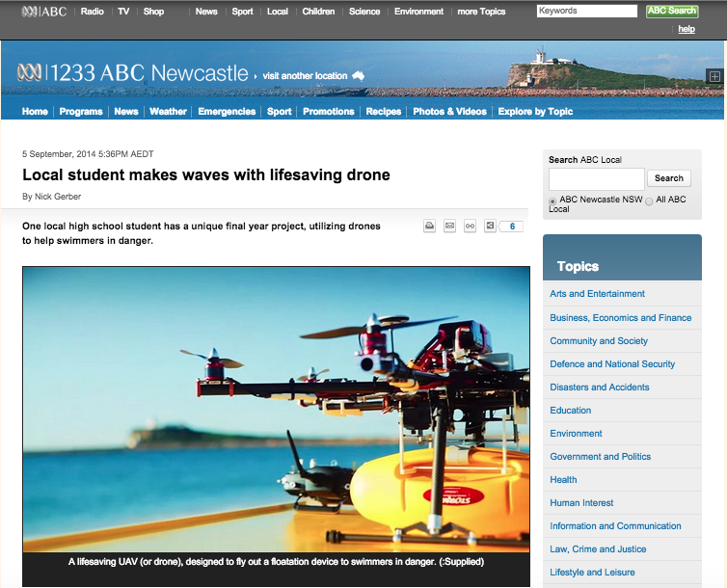Select the All ABC Local radio button
The height and width of the screenshot is (588, 727).
click(649, 201)
